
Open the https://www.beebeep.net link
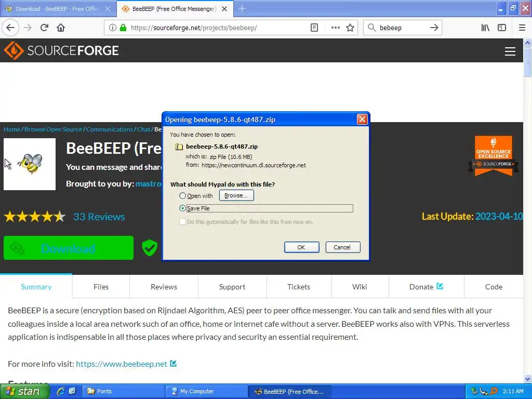122,364
